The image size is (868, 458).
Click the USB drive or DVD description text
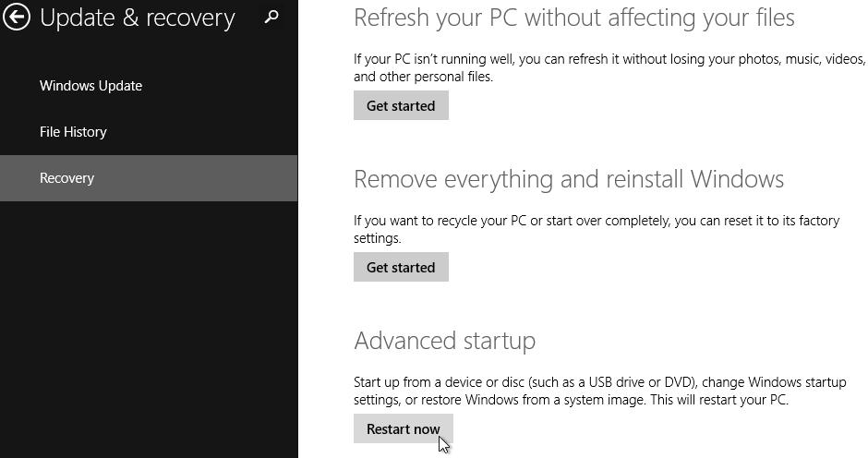(x=599, y=382)
